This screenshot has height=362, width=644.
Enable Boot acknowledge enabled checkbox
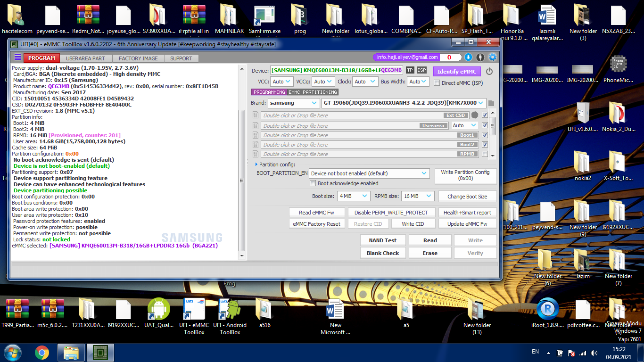(313, 183)
